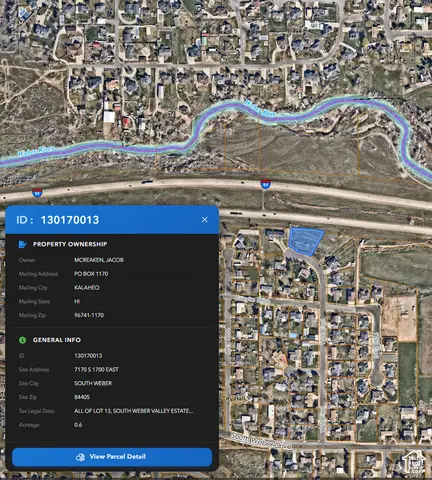The width and height of the screenshot is (432, 480).
Task: Click the KALAHEO mailing city value
Action: click(x=87, y=287)
